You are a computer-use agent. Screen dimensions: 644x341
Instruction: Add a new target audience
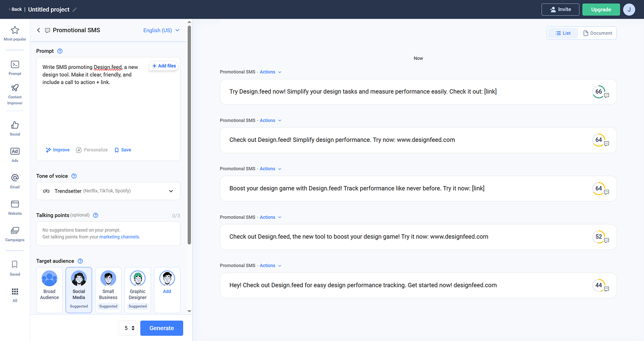(x=167, y=290)
